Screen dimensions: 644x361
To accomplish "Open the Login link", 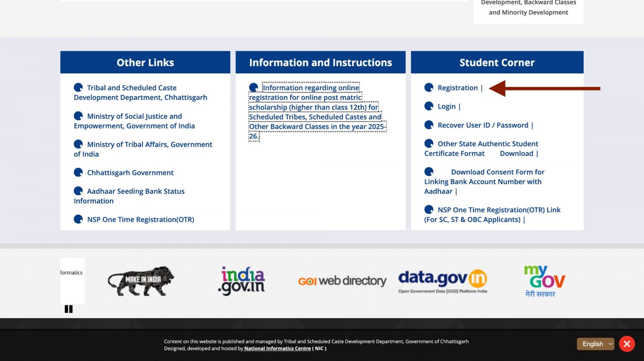I will point(447,107).
